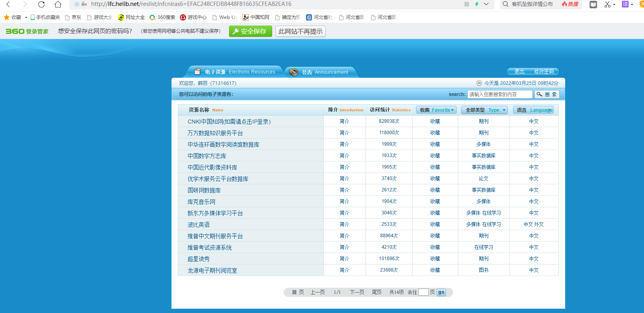Open CNKI中国知网 resource link
Image resolution: width=644 pixels, height=313 pixels.
point(229,122)
